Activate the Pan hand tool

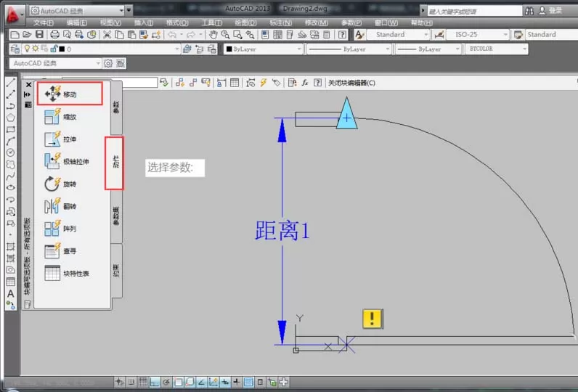coord(213,35)
